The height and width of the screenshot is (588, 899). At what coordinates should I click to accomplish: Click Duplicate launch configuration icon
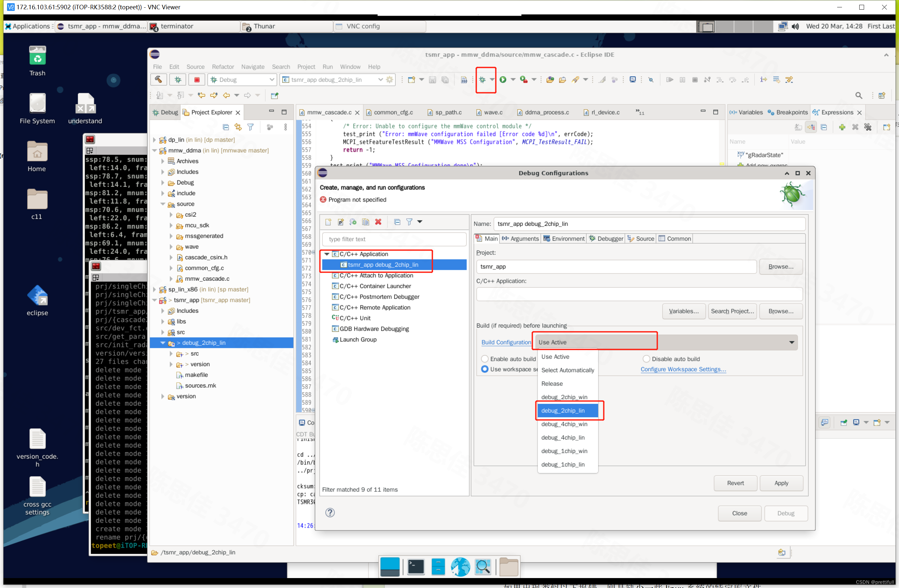(365, 222)
